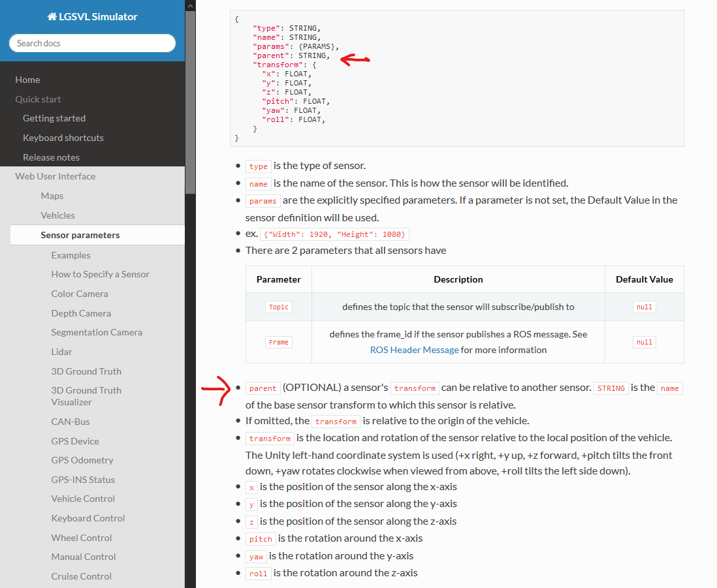Click the Frame parameter cell
This screenshot has height=588, width=717.
click(x=278, y=342)
